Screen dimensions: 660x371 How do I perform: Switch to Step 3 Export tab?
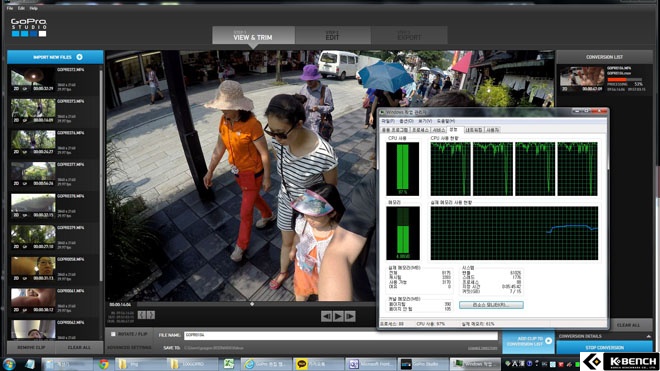point(409,35)
